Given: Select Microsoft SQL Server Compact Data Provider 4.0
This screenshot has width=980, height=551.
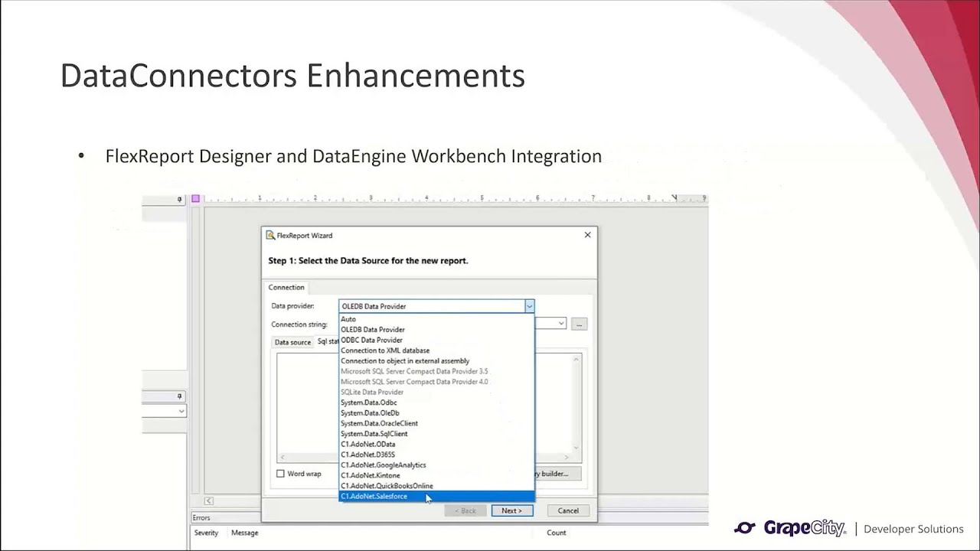Looking at the screenshot, I should point(436,381).
